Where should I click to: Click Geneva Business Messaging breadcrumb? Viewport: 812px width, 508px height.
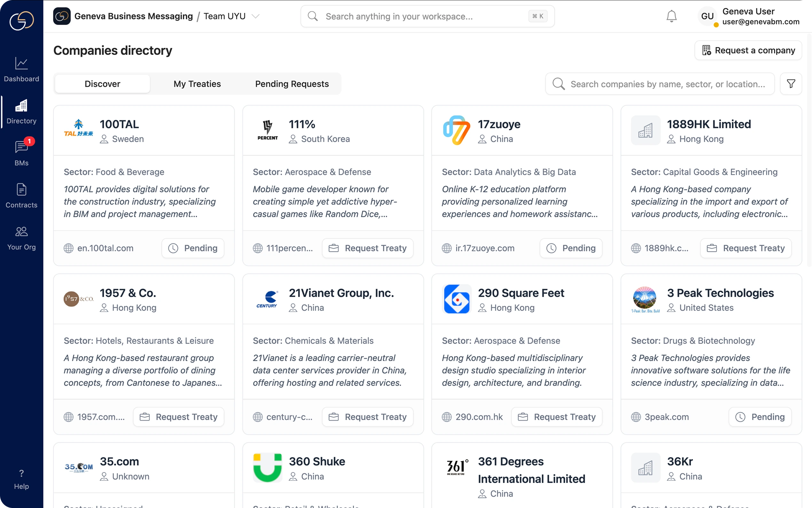[133, 16]
